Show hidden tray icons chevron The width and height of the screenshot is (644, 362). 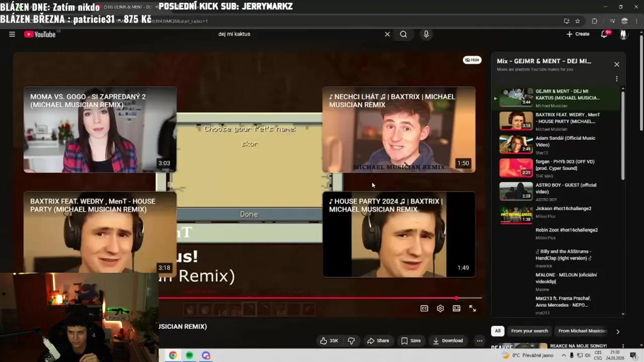(563, 355)
